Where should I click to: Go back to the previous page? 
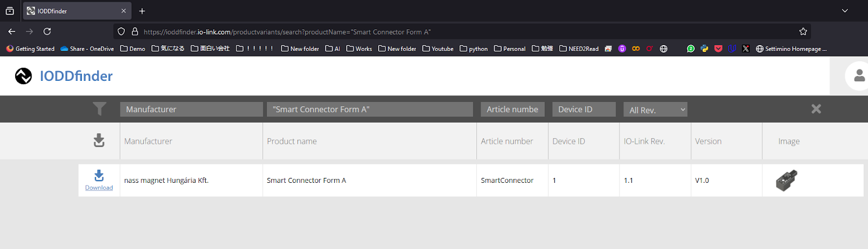pyautogui.click(x=12, y=31)
